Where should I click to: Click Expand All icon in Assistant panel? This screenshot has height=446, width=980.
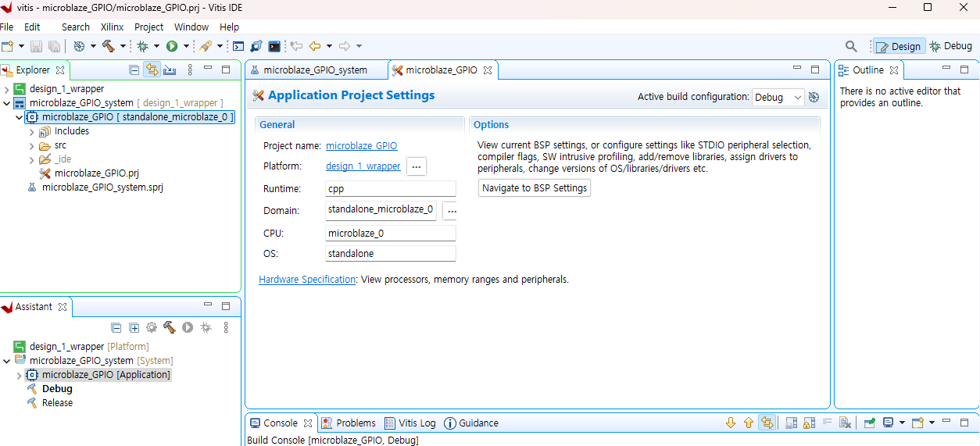[134, 327]
